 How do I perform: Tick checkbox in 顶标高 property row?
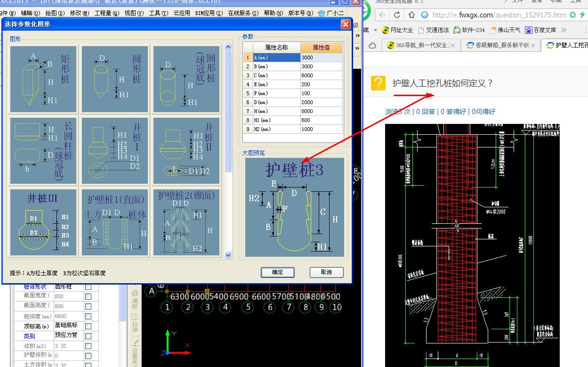(x=88, y=326)
